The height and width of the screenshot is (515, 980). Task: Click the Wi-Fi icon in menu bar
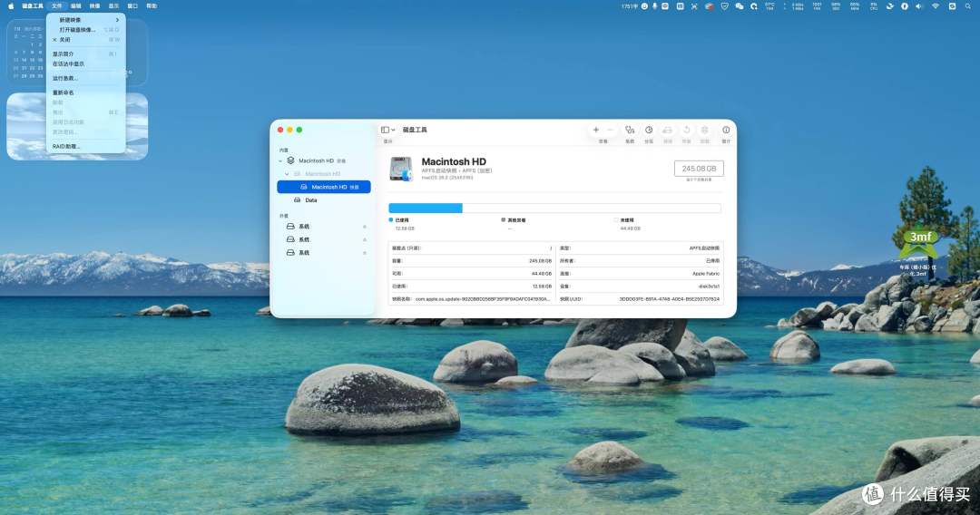coord(936,5)
